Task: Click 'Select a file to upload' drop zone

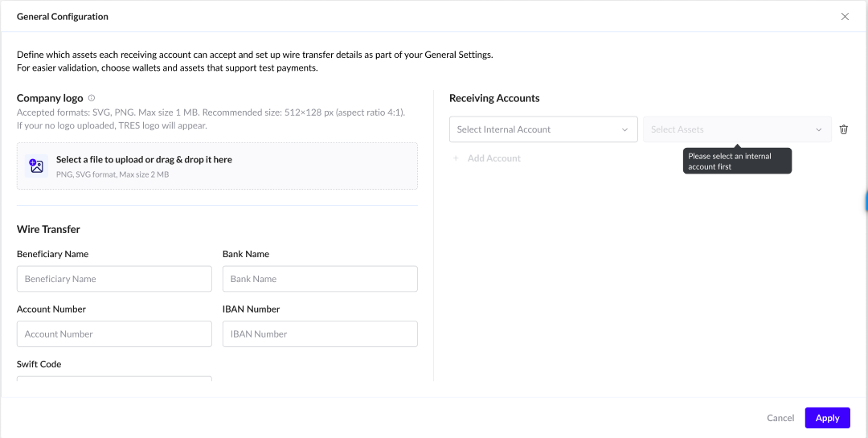Action: tap(217, 166)
